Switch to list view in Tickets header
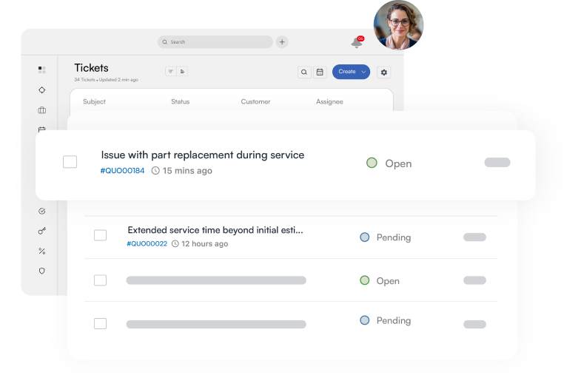The image size is (581, 392). [x=182, y=72]
